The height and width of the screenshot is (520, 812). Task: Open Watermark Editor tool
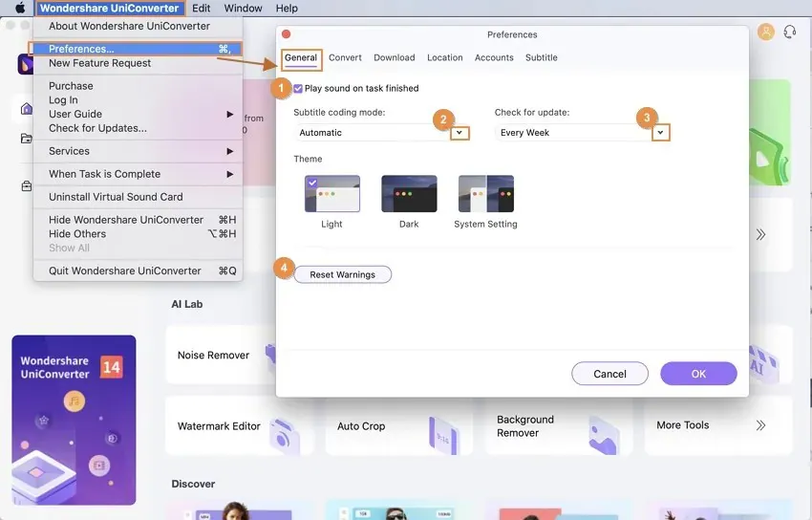pos(239,425)
